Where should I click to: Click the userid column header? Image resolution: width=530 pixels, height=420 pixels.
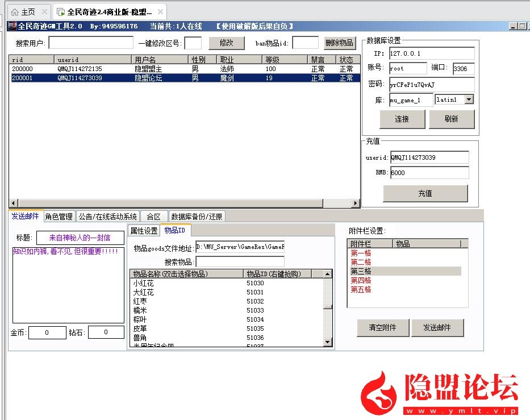coord(92,60)
